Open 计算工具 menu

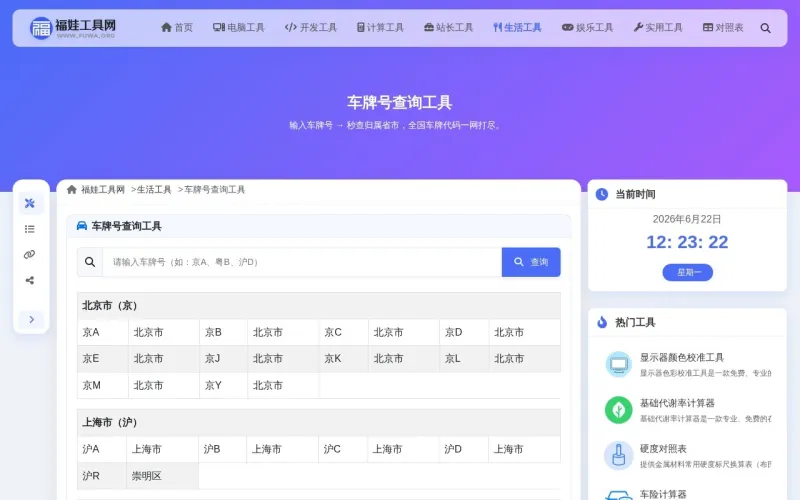[x=380, y=28]
